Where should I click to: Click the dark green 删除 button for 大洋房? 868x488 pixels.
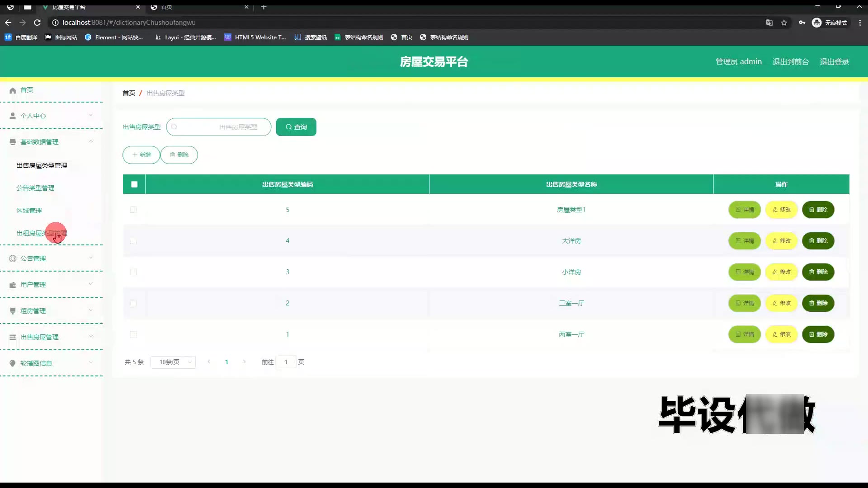point(818,241)
